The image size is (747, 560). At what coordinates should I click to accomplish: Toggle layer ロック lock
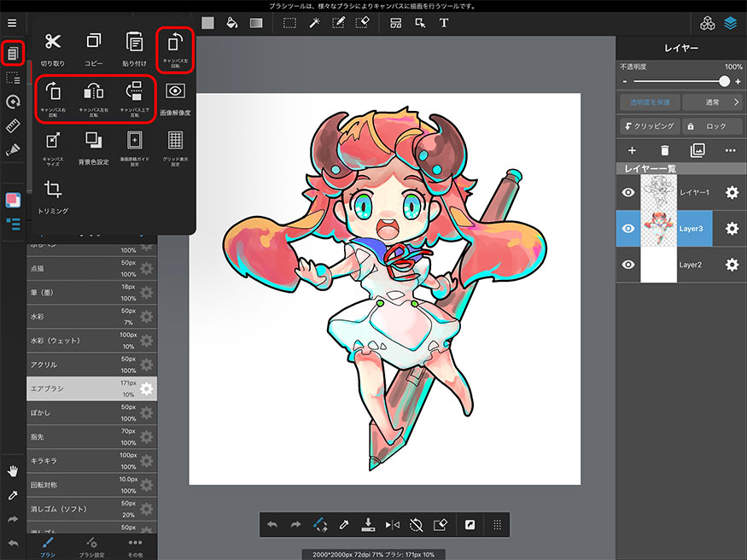712,126
